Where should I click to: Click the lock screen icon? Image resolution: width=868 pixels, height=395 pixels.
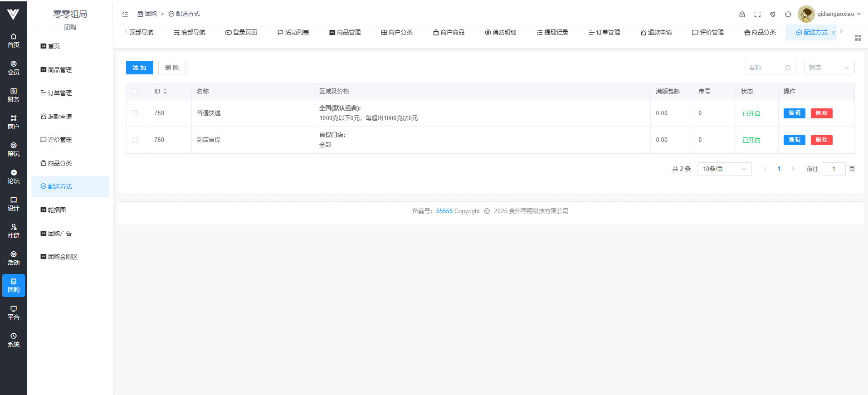tap(742, 14)
